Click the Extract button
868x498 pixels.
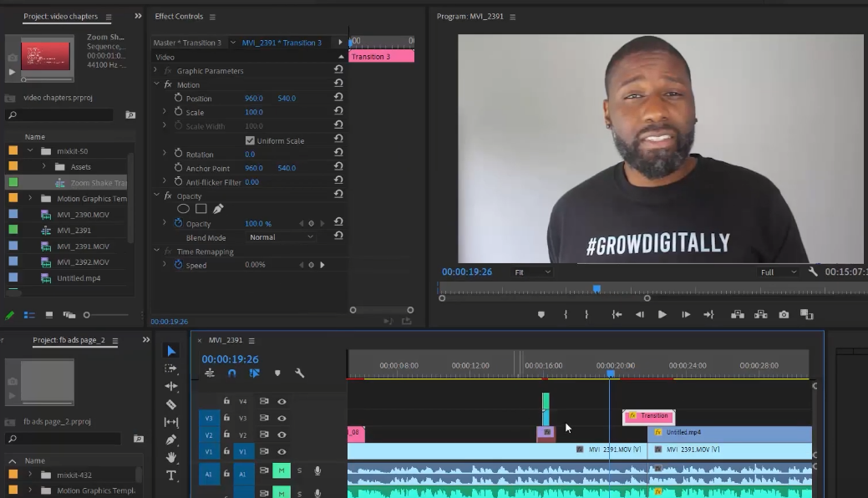pyautogui.click(x=760, y=315)
